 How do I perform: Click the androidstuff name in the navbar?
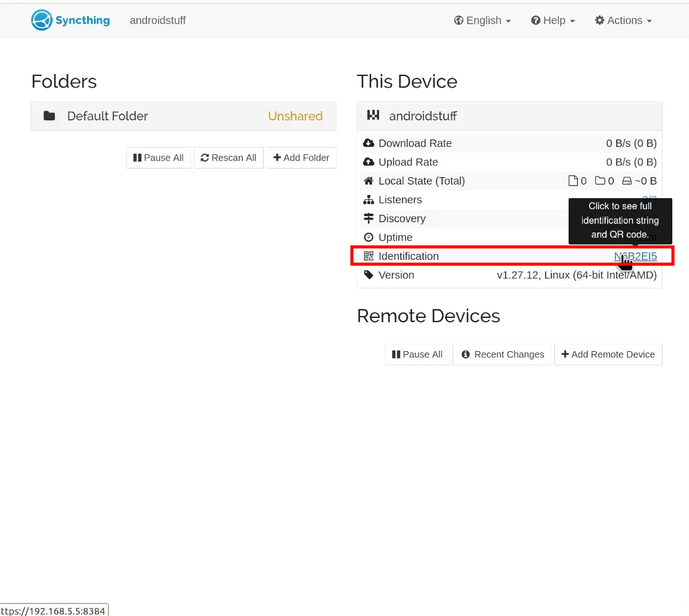158,20
